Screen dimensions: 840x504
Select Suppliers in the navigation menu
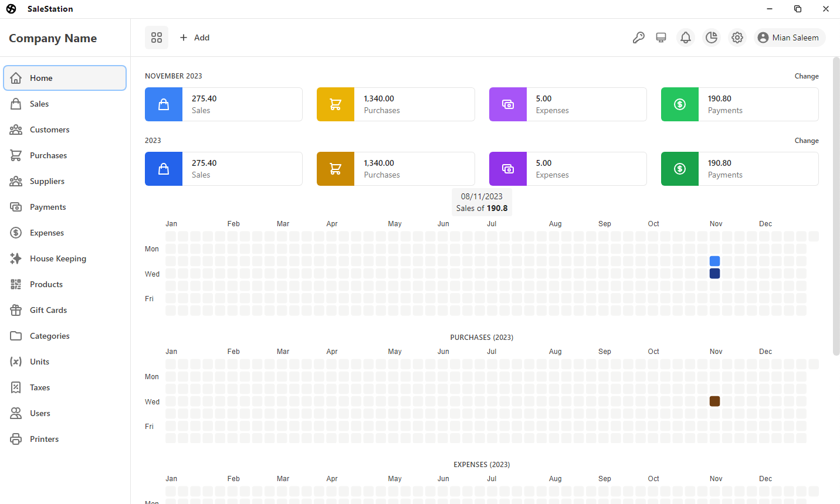[x=46, y=181]
